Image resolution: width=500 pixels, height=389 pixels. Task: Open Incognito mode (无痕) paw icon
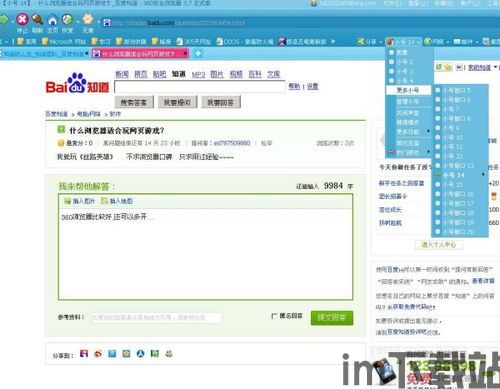88,19
